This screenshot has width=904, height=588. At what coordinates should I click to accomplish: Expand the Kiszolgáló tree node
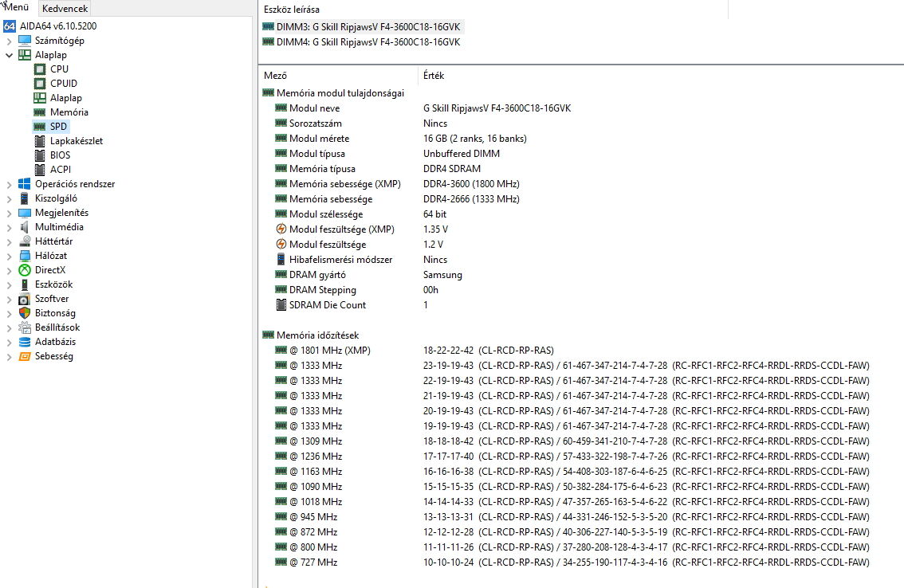[9, 199]
